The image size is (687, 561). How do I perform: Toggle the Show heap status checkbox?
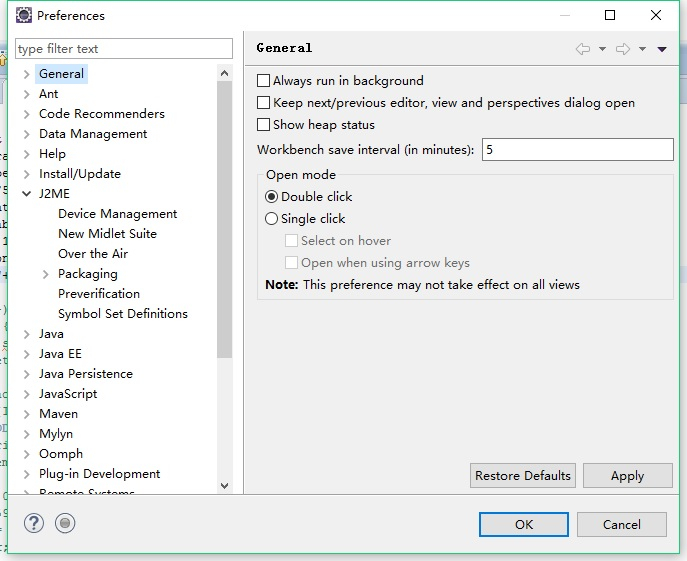[264, 125]
